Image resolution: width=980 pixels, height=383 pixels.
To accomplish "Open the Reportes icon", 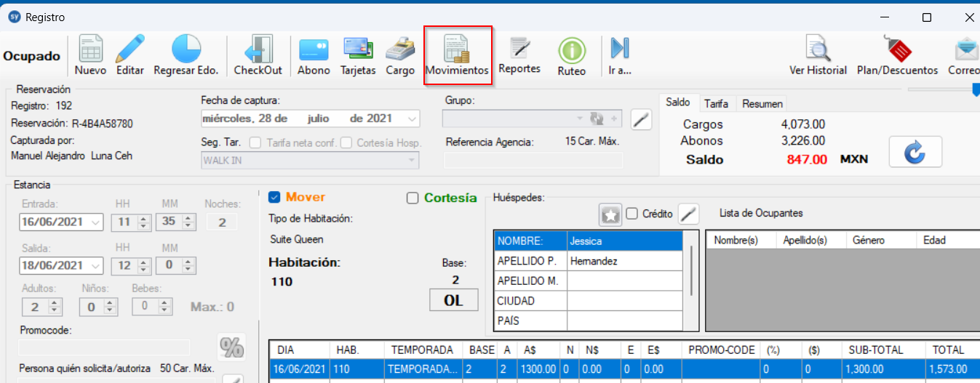I will 519,49.
